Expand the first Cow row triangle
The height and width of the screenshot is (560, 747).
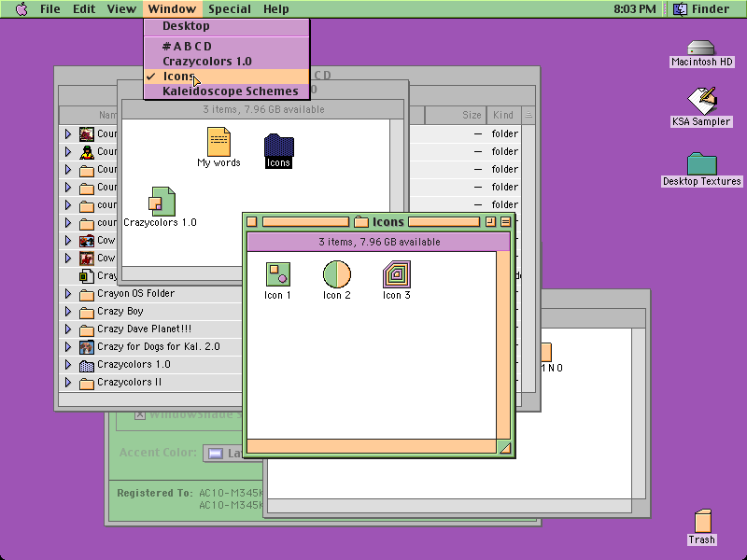coord(68,241)
